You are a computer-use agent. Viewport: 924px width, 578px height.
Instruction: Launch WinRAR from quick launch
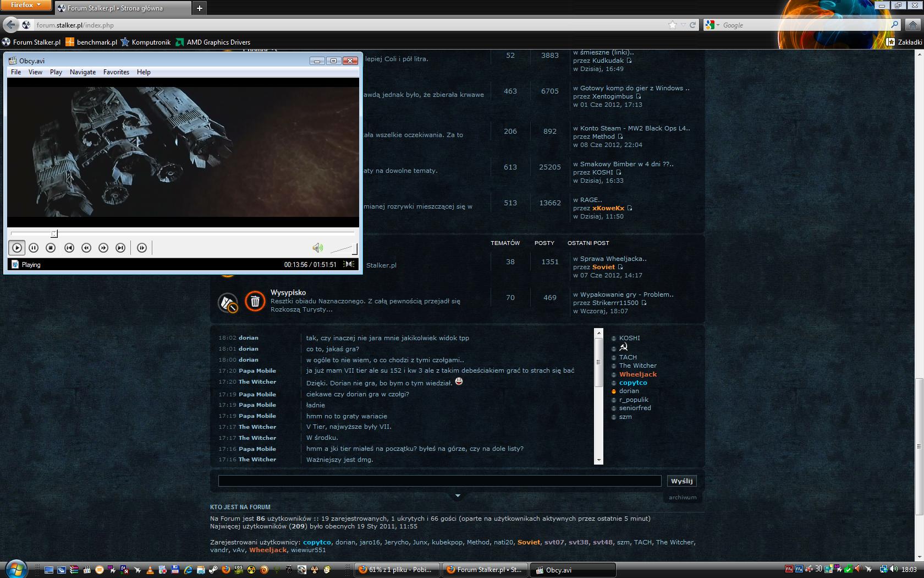click(74, 570)
